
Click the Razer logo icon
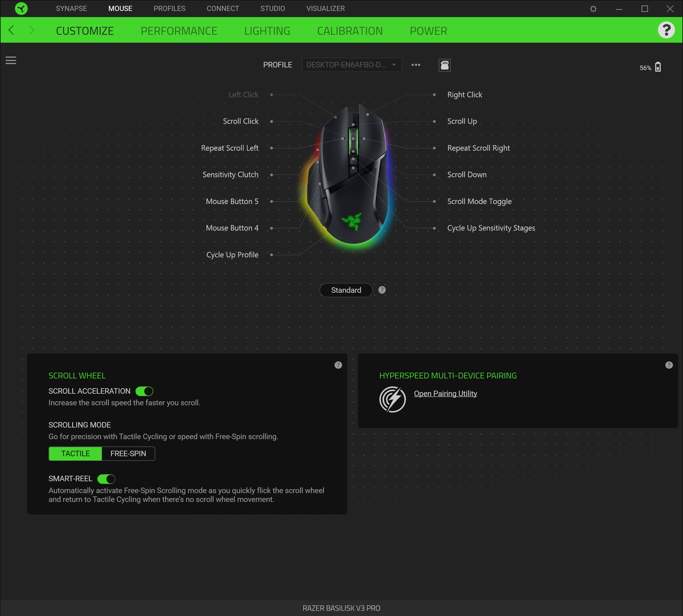click(x=21, y=9)
